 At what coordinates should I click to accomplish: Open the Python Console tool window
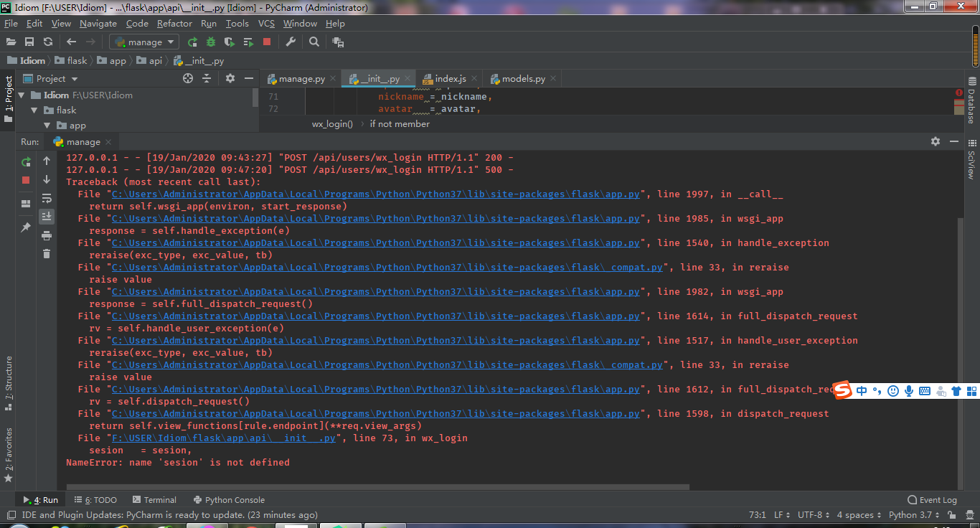229,500
